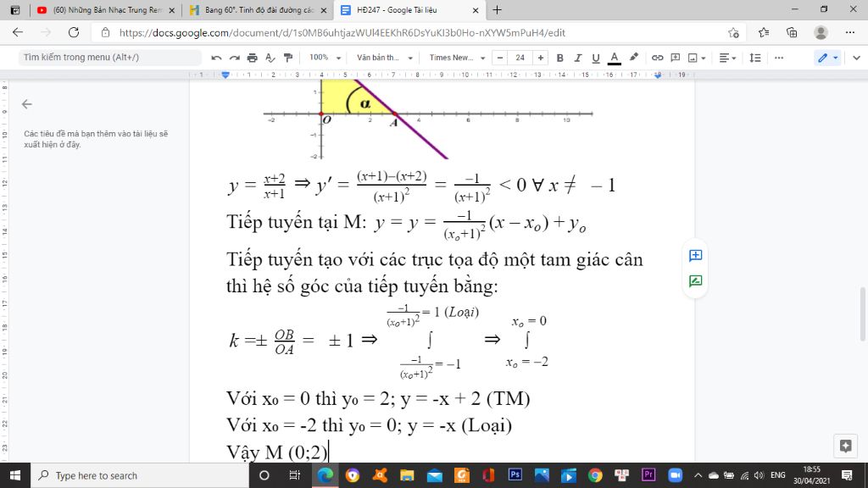Screen dimensions: 868x488
Task: Toggle bold formatting
Action: (559, 58)
